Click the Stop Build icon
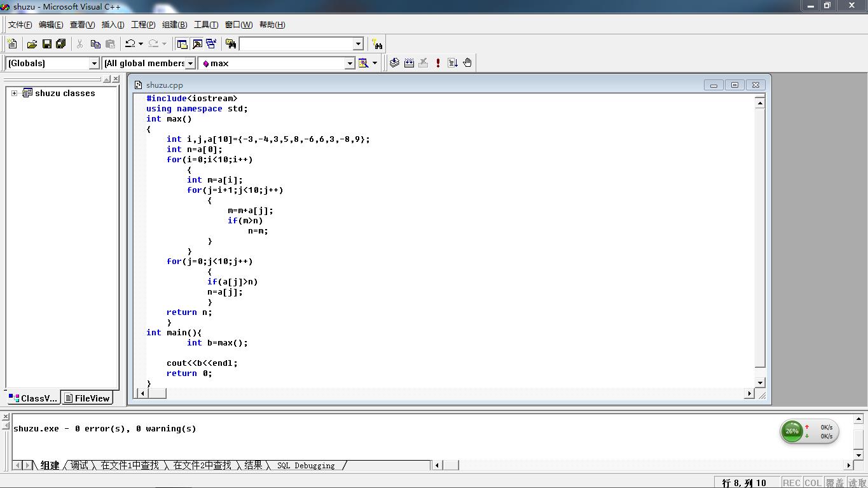Viewport: 868px width, 488px height. coord(424,62)
